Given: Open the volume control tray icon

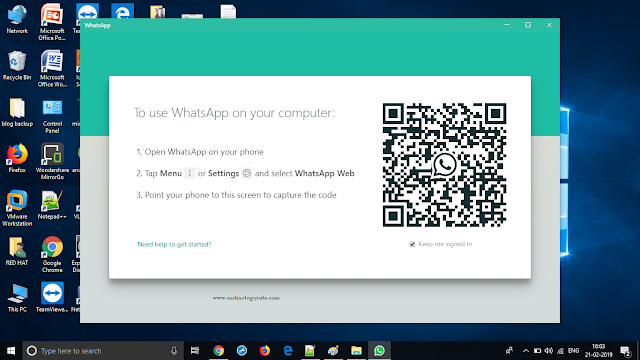Looking at the screenshot, I should (x=549, y=351).
